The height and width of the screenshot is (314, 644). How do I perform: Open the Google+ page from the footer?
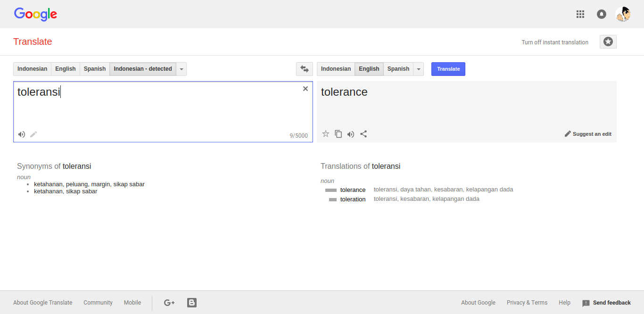pos(169,302)
